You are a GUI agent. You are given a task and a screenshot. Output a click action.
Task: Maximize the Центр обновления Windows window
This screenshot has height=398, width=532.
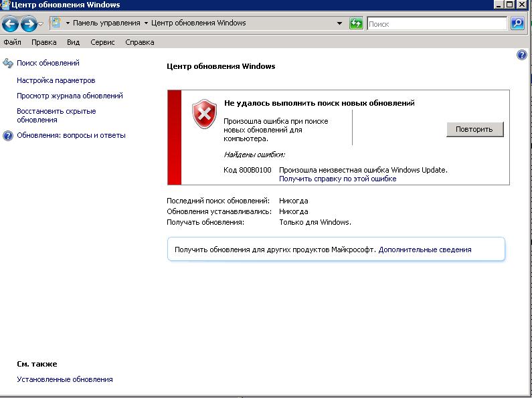pyautogui.click(x=510, y=5)
